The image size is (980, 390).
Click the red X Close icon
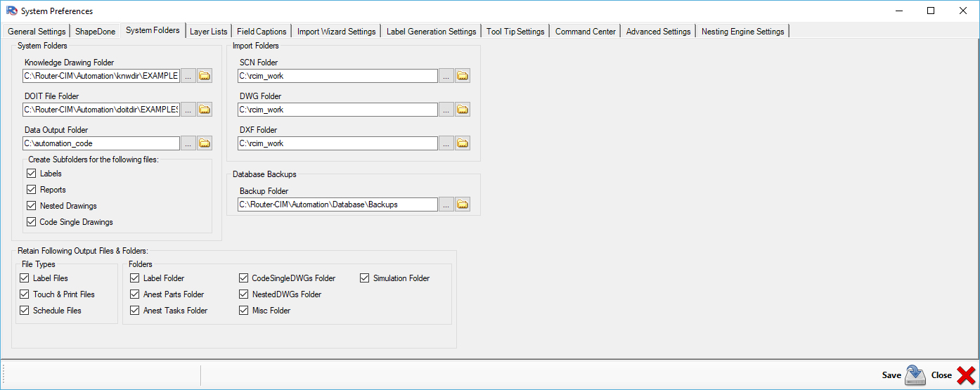pos(966,375)
